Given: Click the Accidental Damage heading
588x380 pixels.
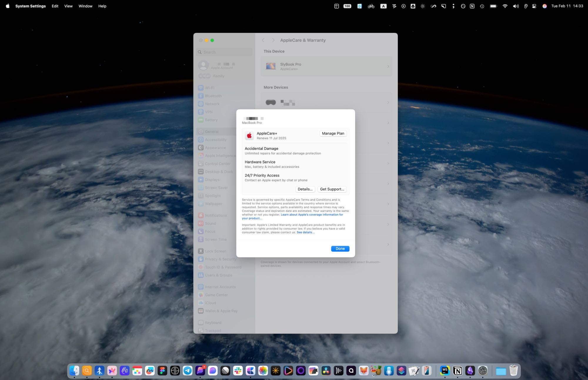Looking at the screenshot, I should 261,149.
